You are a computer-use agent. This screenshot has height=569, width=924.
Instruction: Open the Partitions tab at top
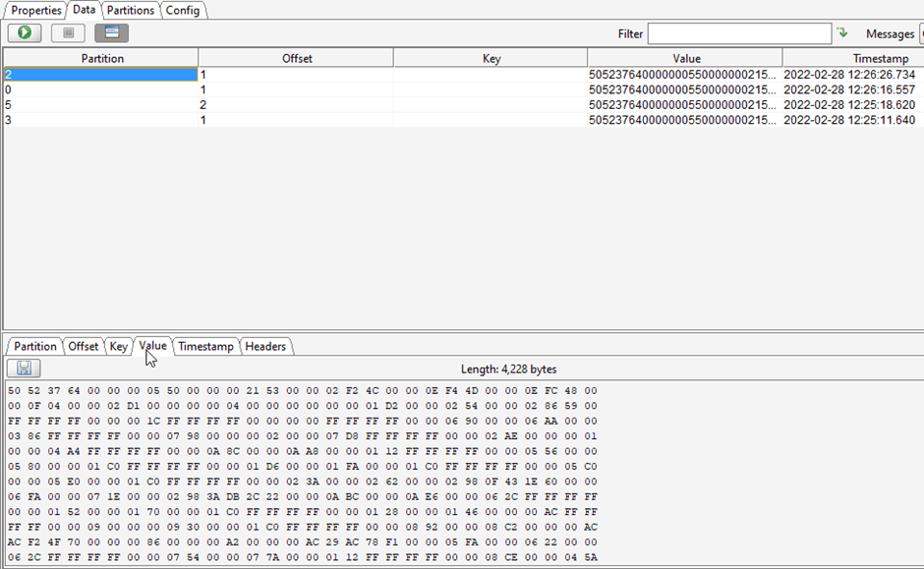131,10
